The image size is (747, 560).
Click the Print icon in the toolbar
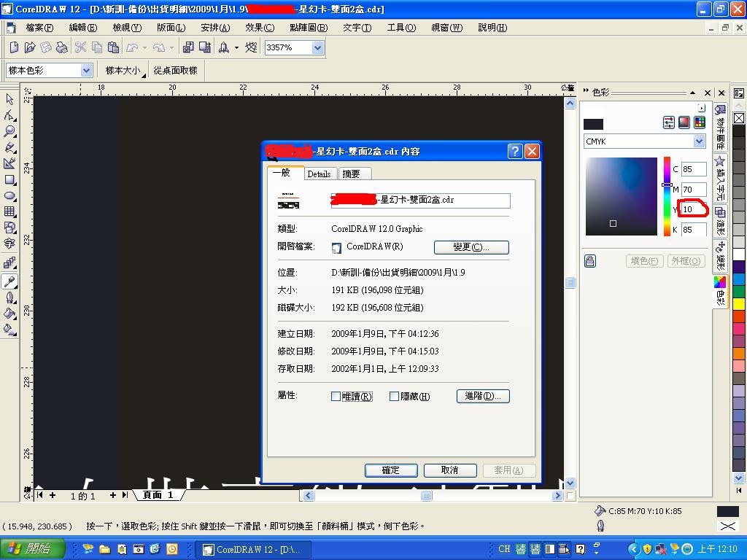[62, 47]
